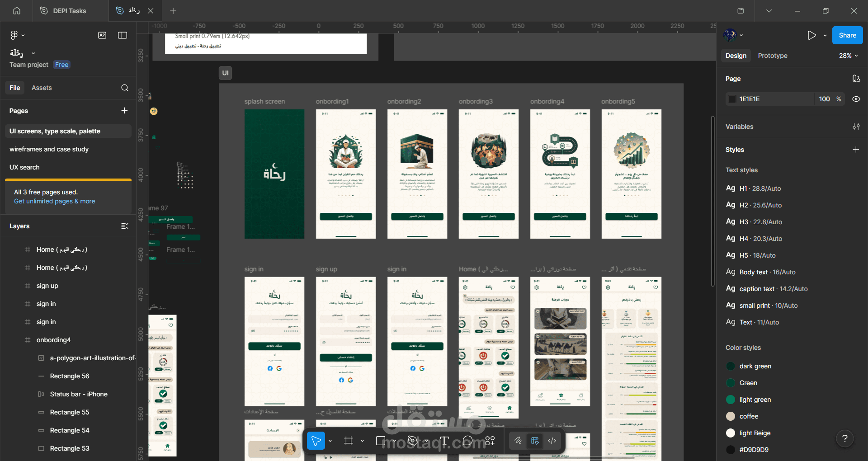Viewport: 868px width, 461px height.
Task: Edit the page opacity 100 field
Action: (x=825, y=99)
